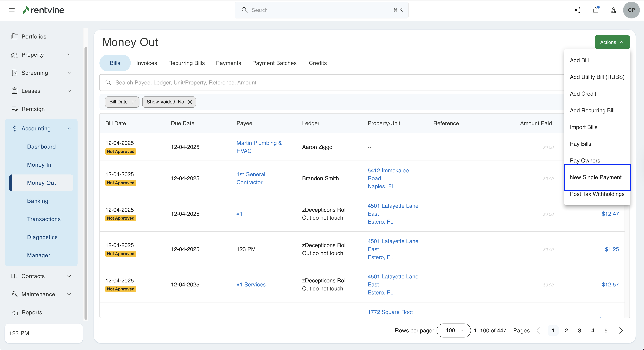
Task: Select New Single Payment from Actions menu
Action: 595,177
